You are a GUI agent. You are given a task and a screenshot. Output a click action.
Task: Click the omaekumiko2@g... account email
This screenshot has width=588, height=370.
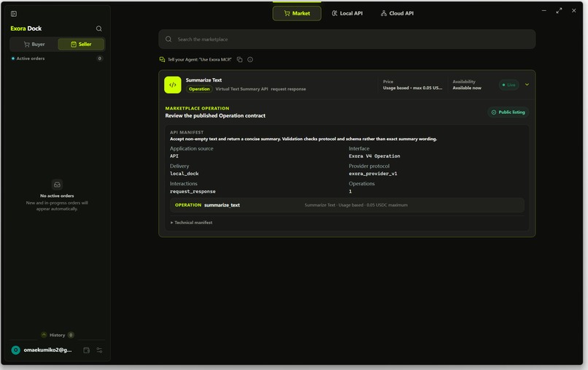(x=47, y=350)
